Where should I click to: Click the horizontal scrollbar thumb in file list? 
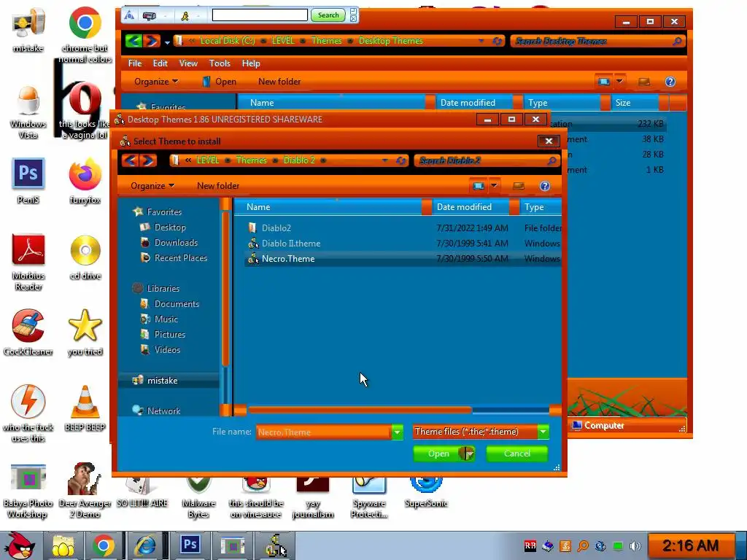click(360, 410)
